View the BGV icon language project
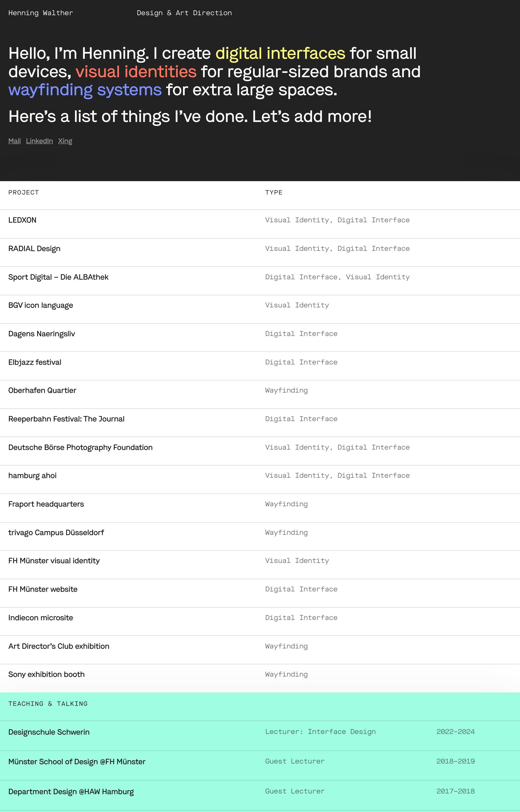The height and width of the screenshot is (812, 520). tap(41, 305)
